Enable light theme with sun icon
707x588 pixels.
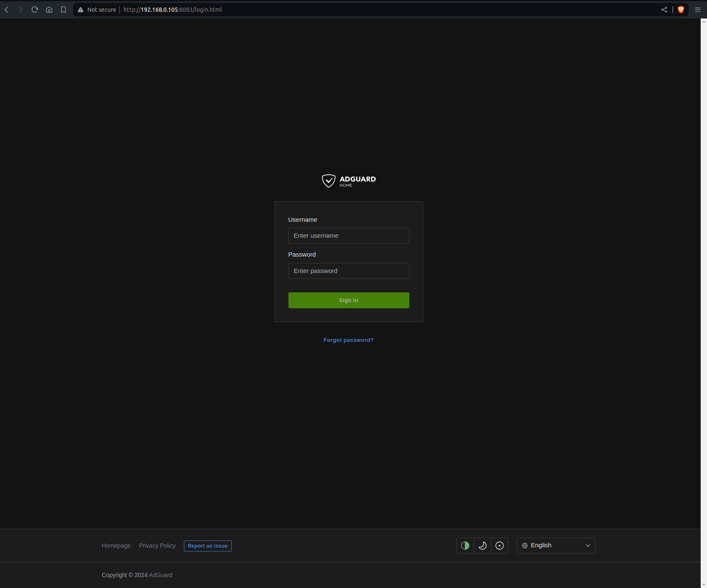(500, 546)
